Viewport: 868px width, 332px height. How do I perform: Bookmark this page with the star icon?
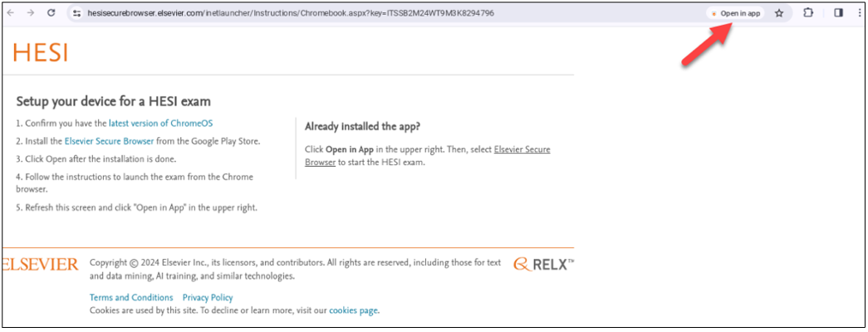(x=779, y=13)
